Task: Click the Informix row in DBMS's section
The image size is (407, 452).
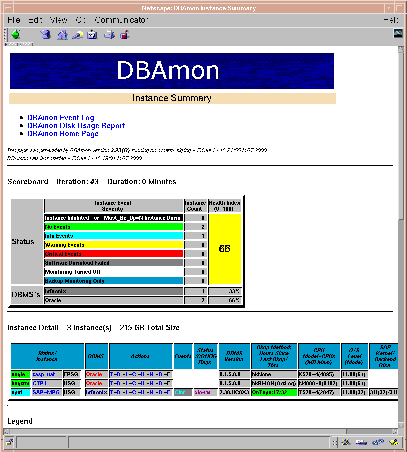Action: (114, 291)
